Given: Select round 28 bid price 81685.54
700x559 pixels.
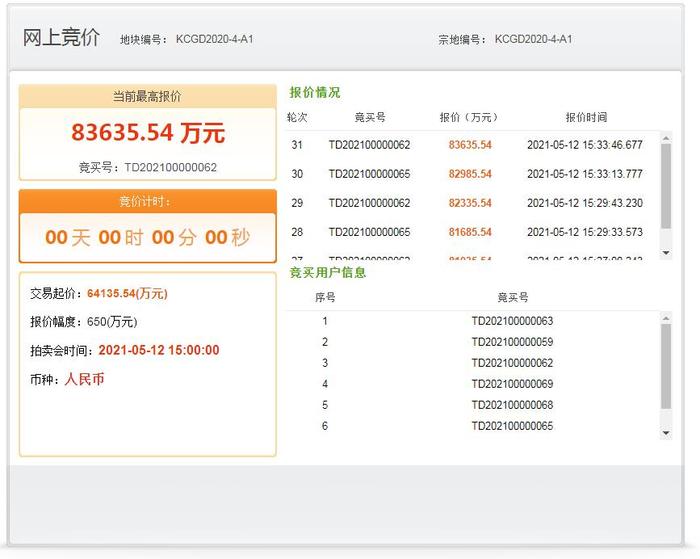Looking at the screenshot, I should [470, 232].
